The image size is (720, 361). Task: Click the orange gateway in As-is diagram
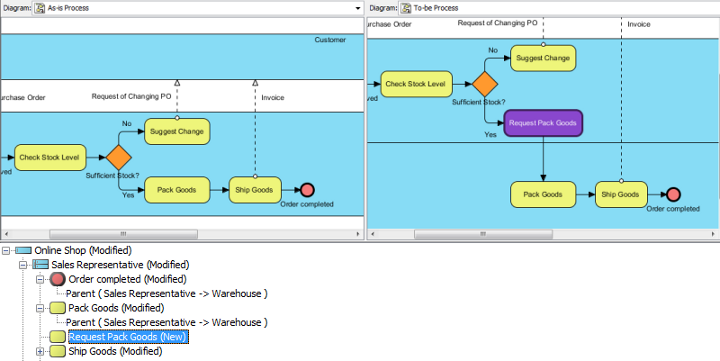pos(118,158)
